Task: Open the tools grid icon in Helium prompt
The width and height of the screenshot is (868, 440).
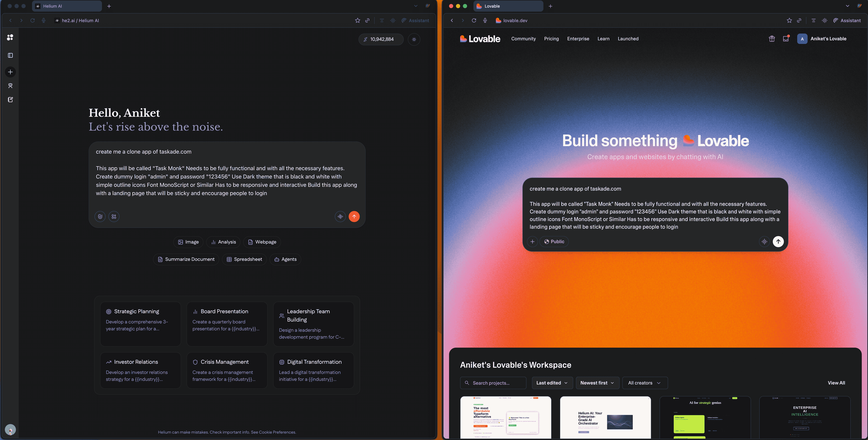Action: click(x=114, y=217)
